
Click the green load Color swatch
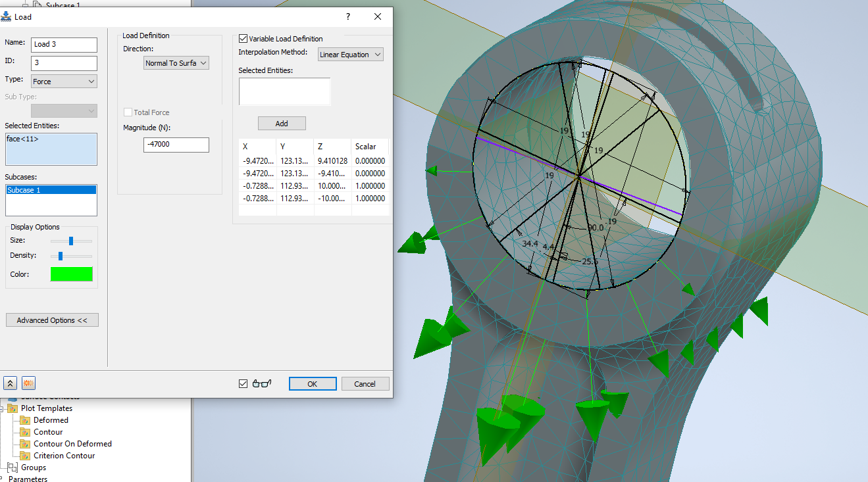[71, 274]
